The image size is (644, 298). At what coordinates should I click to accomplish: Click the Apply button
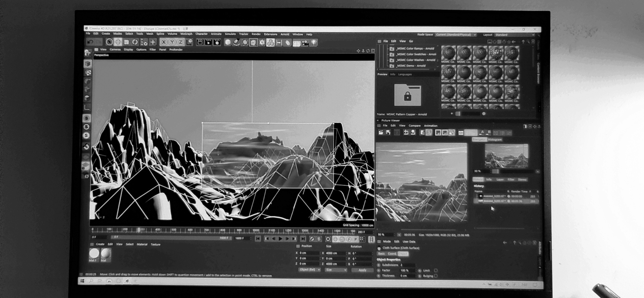pyautogui.click(x=362, y=270)
